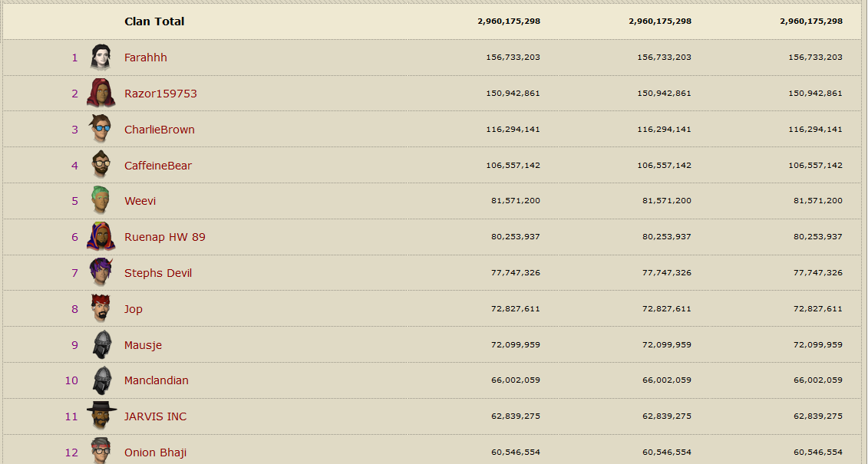The image size is (868, 464).
Task: Click Mausje's helmet avatar icon
Action: pyautogui.click(x=101, y=345)
